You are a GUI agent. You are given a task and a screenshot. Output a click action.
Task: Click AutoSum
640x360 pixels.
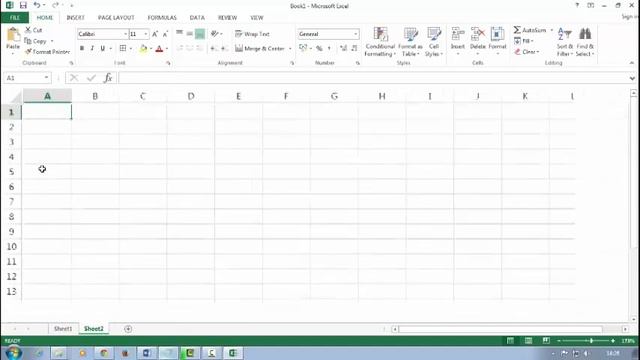[x=530, y=30]
